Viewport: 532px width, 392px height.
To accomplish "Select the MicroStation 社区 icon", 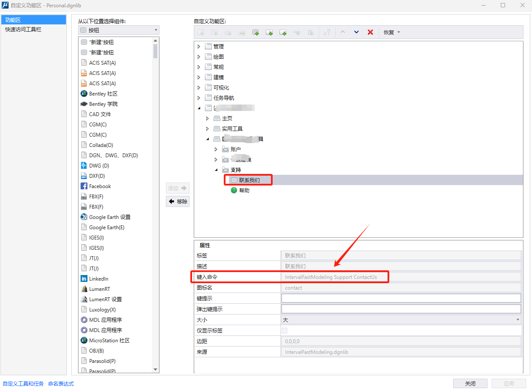I will (84, 340).
